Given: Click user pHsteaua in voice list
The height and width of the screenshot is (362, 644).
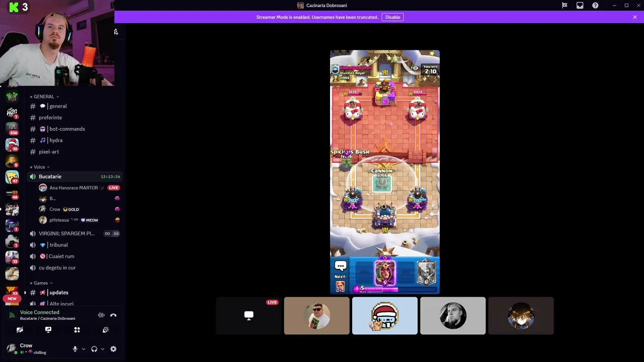Looking at the screenshot, I should pyautogui.click(x=79, y=220).
